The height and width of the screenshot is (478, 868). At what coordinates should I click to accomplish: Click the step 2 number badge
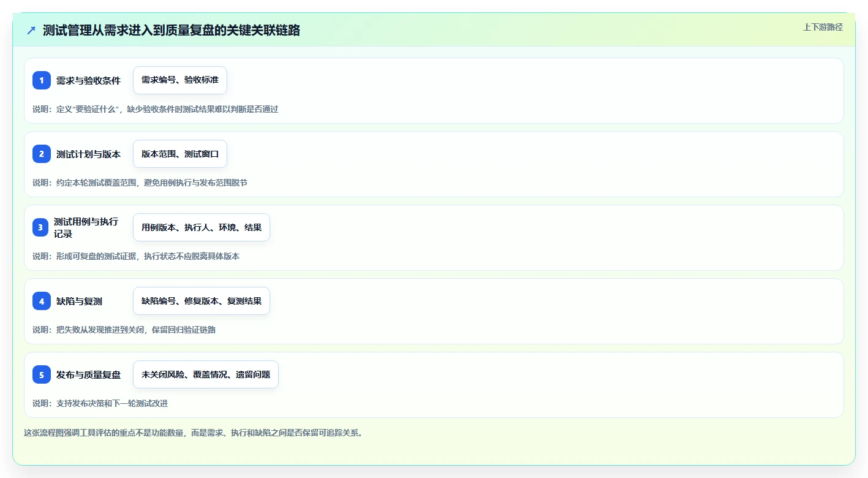point(42,154)
